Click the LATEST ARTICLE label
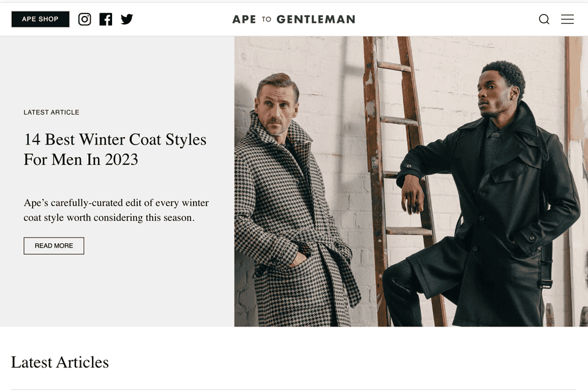588x392 pixels. 51,112
